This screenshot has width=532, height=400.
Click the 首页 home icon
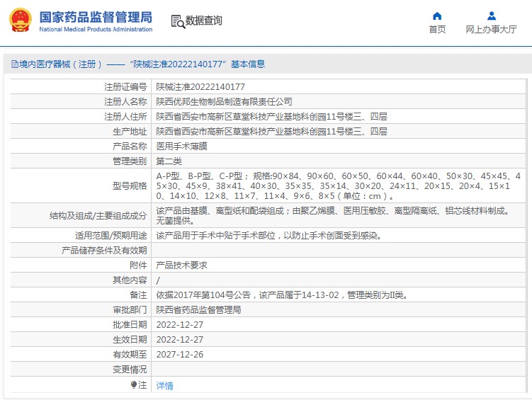click(x=437, y=16)
